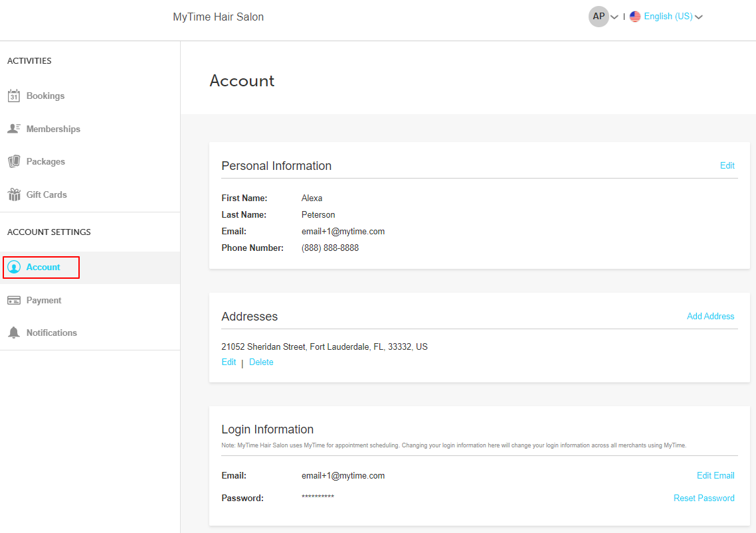The image size is (756, 533).
Task: Click the Payment credit card icon
Action: tap(14, 300)
